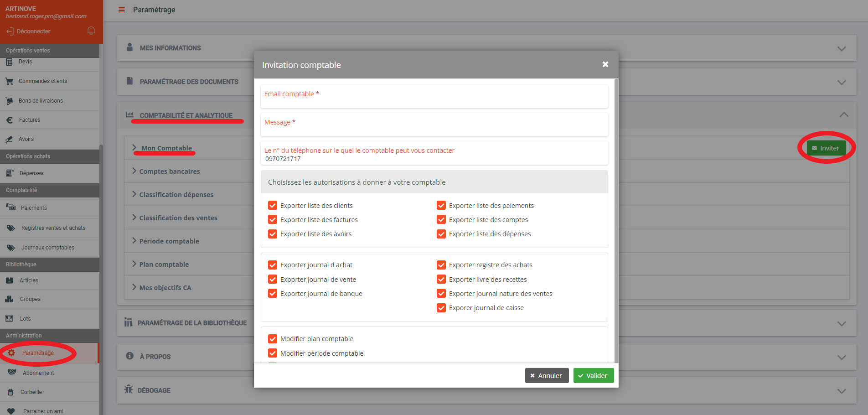868x415 pixels.
Task: Click the notification bell icon
Action: point(91,31)
